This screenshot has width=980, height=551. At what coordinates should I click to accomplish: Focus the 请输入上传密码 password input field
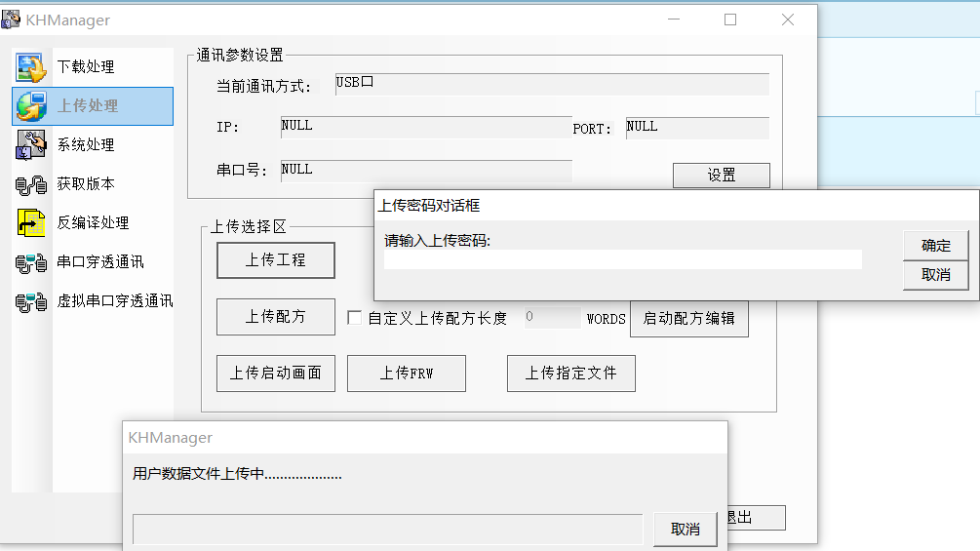coord(622,259)
